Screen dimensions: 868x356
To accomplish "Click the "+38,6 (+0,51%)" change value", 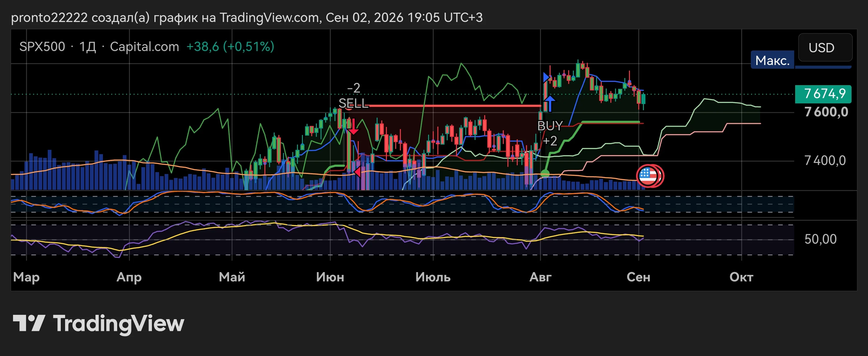I will point(230,46).
